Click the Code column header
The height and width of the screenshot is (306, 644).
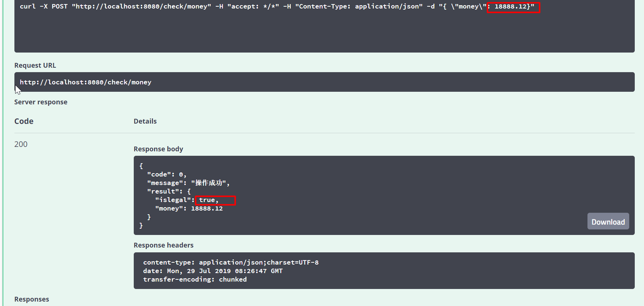(24, 121)
